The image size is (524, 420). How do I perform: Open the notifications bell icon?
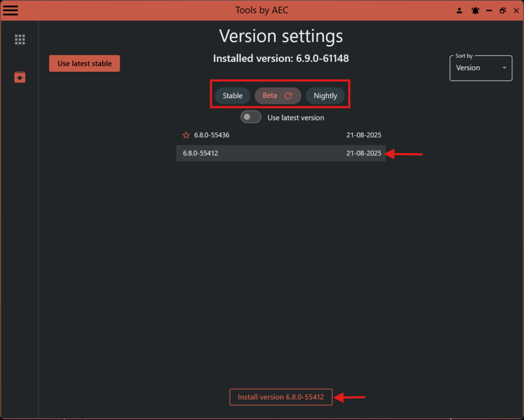click(x=475, y=10)
